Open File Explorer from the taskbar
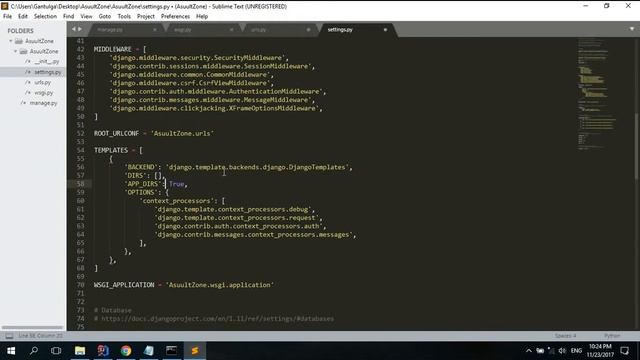The width and height of the screenshot is (640, 360). pyautogui.click(x=80, y=351)
